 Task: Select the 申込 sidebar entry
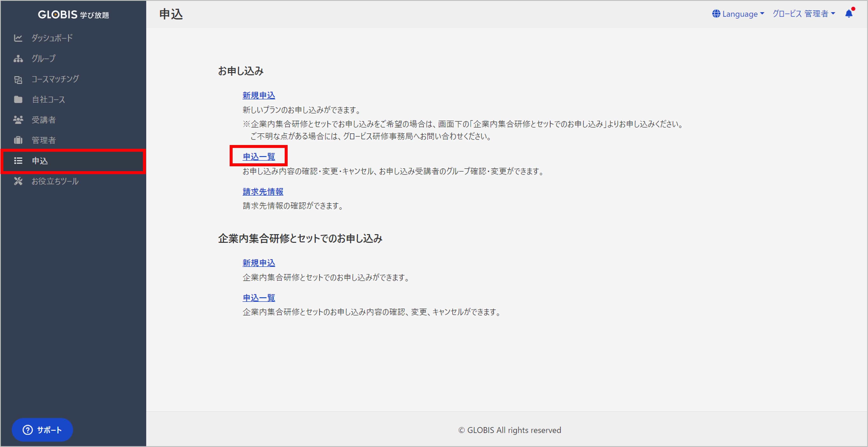[x=73, y=161]
